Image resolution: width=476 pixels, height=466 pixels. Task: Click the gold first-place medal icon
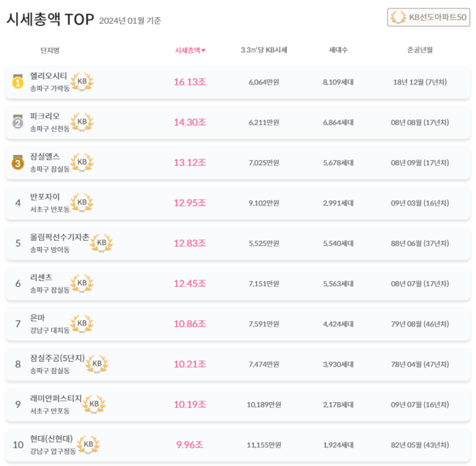pos(18,82)
